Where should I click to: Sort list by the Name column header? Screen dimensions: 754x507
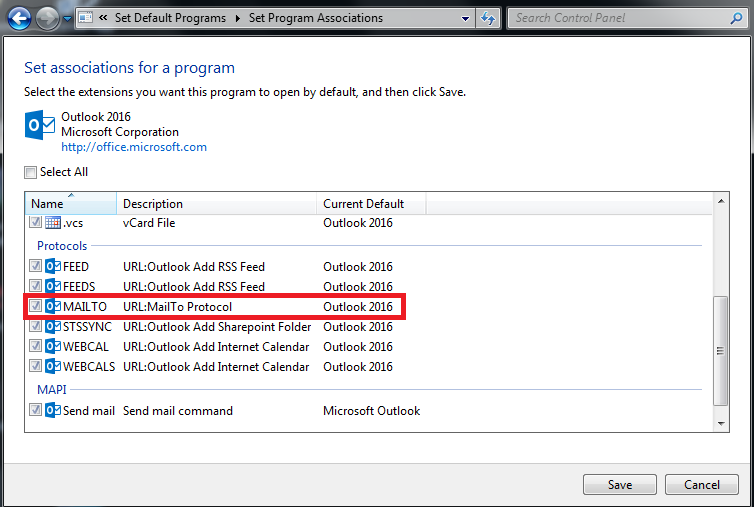70,204
